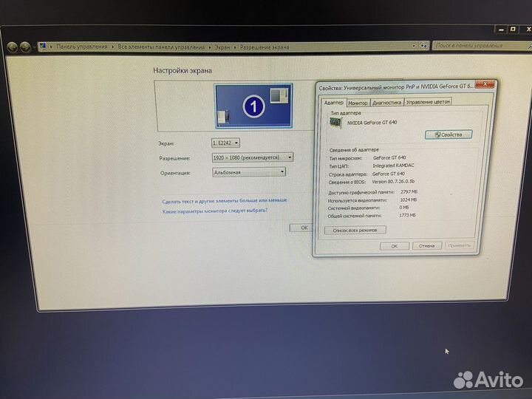Expand the address bar history dropdown
532x399 pixels.
[x=414, y=46]
